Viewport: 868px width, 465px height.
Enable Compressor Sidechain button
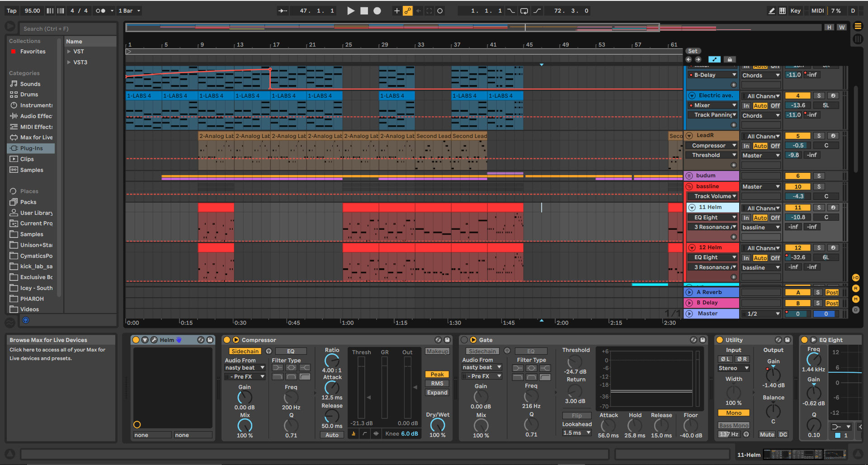pyautogui.click(x=245, y=351)
